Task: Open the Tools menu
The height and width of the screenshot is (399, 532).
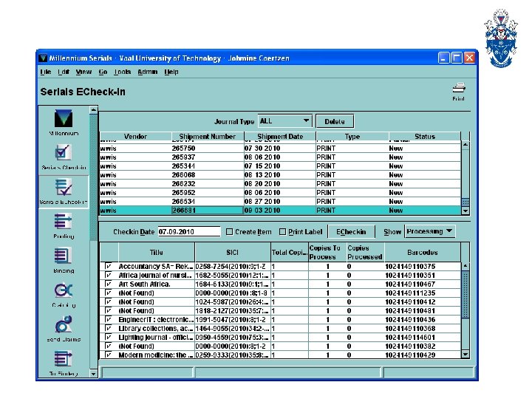Action: pos(122,72)
